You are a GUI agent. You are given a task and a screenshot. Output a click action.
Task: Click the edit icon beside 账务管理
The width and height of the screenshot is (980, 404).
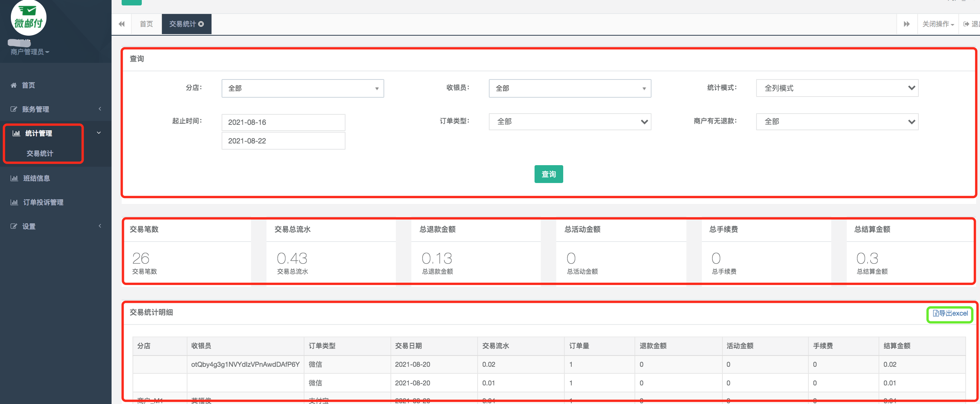click(14, 109)
